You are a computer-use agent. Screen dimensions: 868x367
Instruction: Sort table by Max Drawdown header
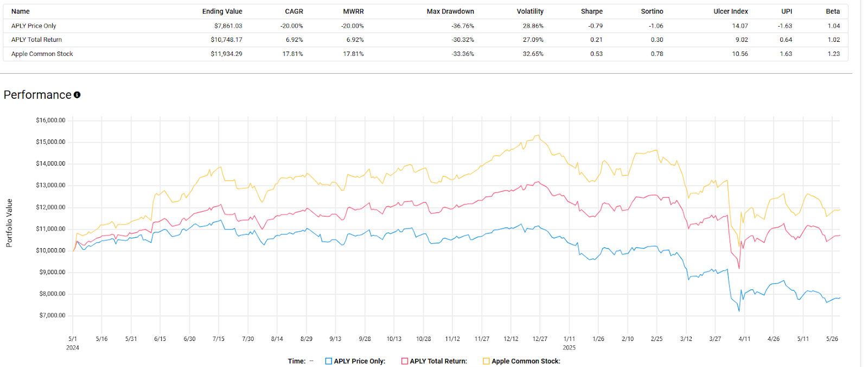pos(450,11)
